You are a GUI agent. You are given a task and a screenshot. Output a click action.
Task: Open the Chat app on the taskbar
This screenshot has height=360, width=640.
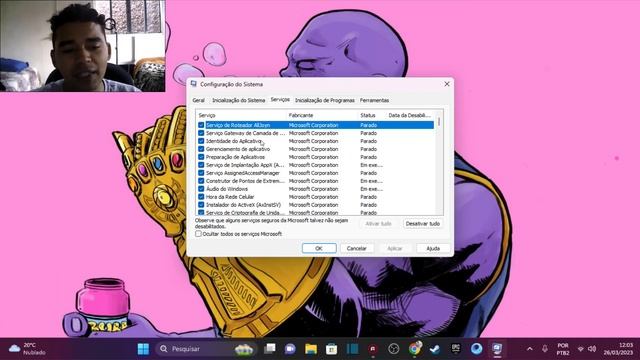(x=290, y=349)
